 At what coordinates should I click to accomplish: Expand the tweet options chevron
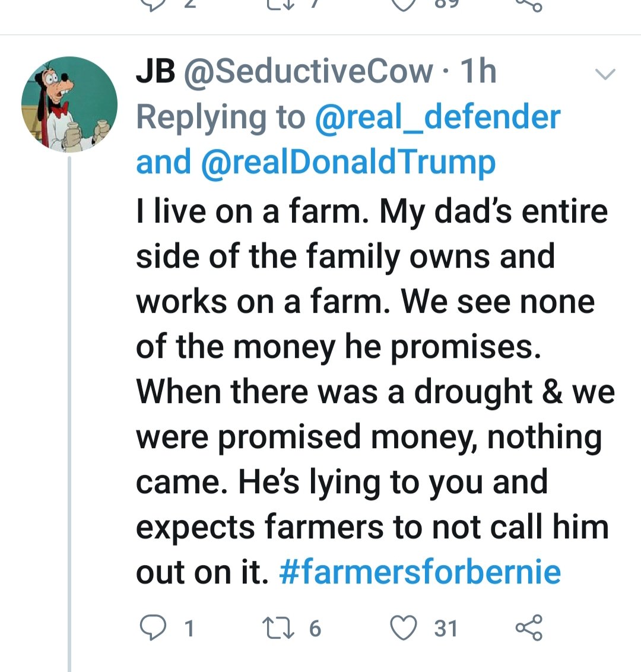(605, 74)
